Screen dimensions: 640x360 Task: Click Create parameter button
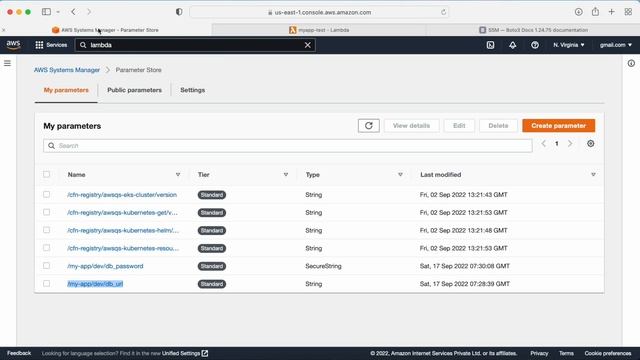click(x=558, y=126)
